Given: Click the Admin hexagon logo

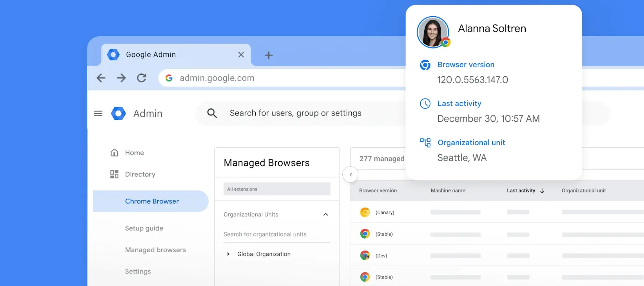Looking at the screenshot, I should [x=118, y=113].
